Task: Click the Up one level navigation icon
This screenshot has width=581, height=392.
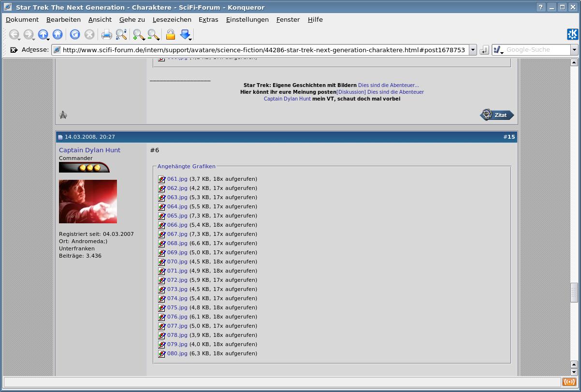Action: coord(43,34)
